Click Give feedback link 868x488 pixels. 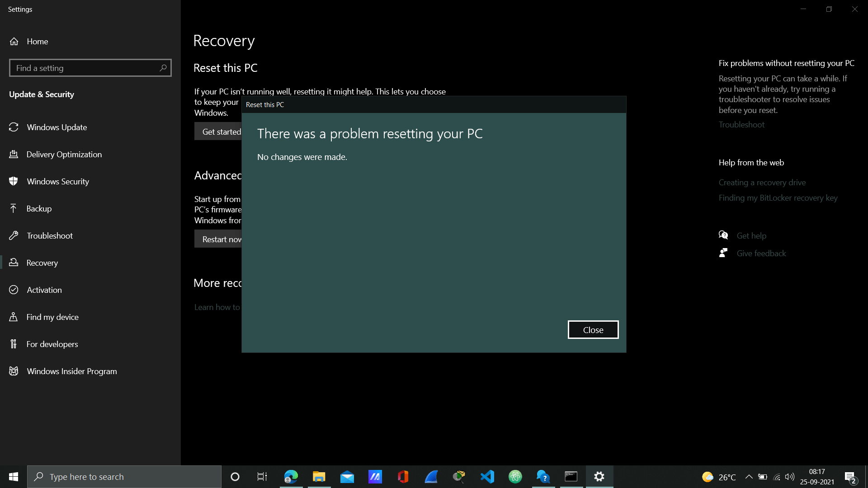point(761,253)
